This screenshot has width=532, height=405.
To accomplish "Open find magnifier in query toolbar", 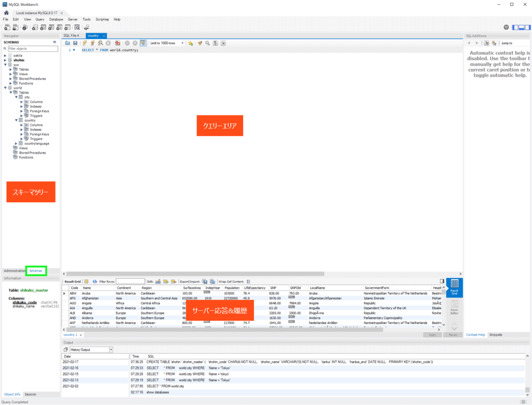I will tap(207, 43).
